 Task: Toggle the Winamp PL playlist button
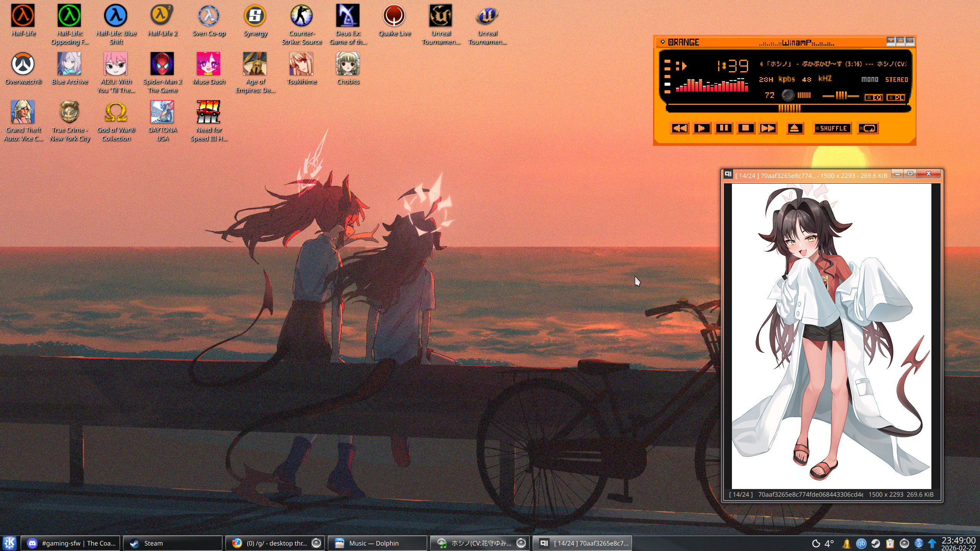click(x=895, y=98)
